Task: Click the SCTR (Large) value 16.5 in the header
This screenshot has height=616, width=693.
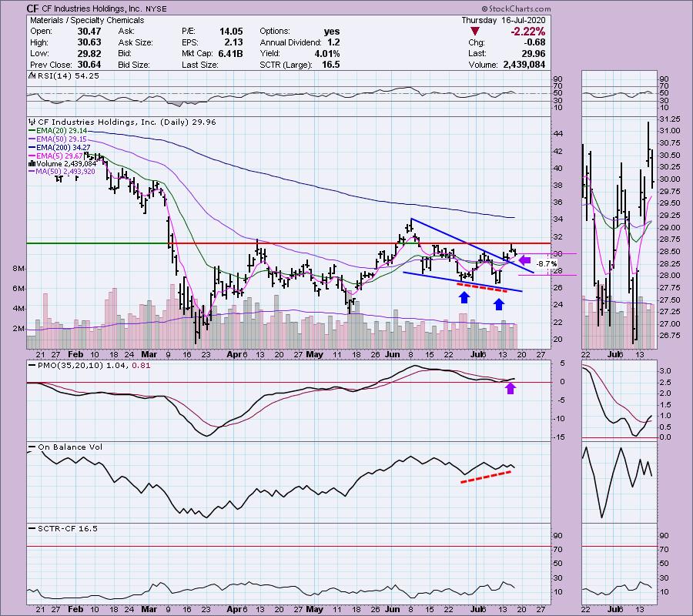Action: pyautogui.click(x=331, y=65)
